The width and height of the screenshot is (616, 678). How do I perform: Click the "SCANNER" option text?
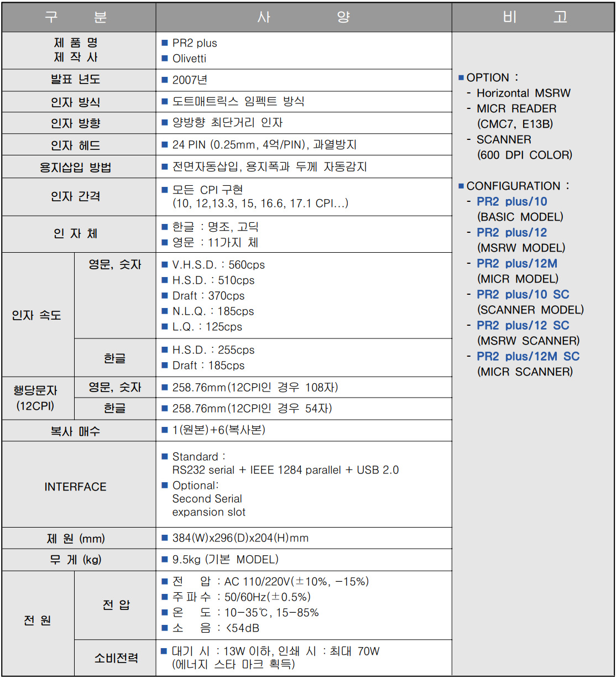pyautogui.click(x=504, y=140)
